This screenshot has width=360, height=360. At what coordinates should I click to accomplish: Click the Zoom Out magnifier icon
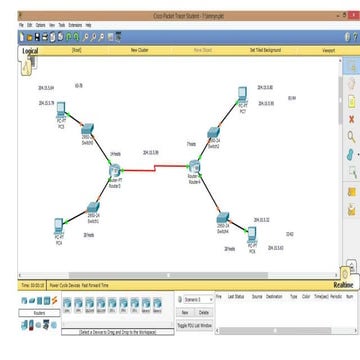101,37
